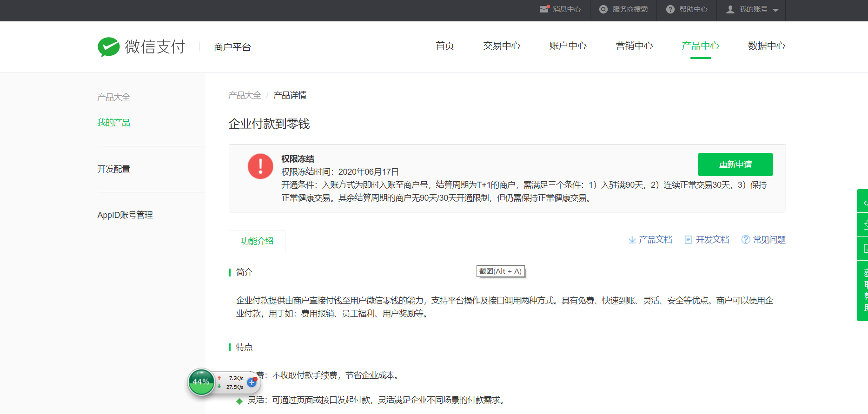
Task: Click the red exclamation warning icon
Action: point(260,166)
